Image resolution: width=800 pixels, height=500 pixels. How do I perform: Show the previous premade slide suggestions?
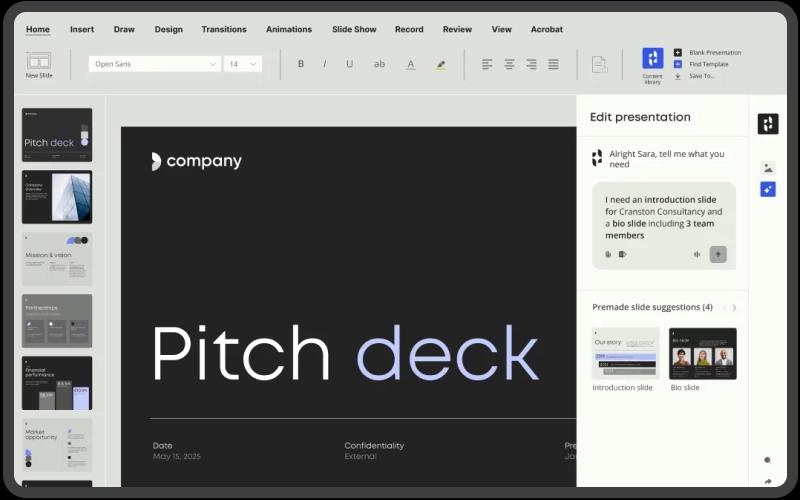click(724, 307)
